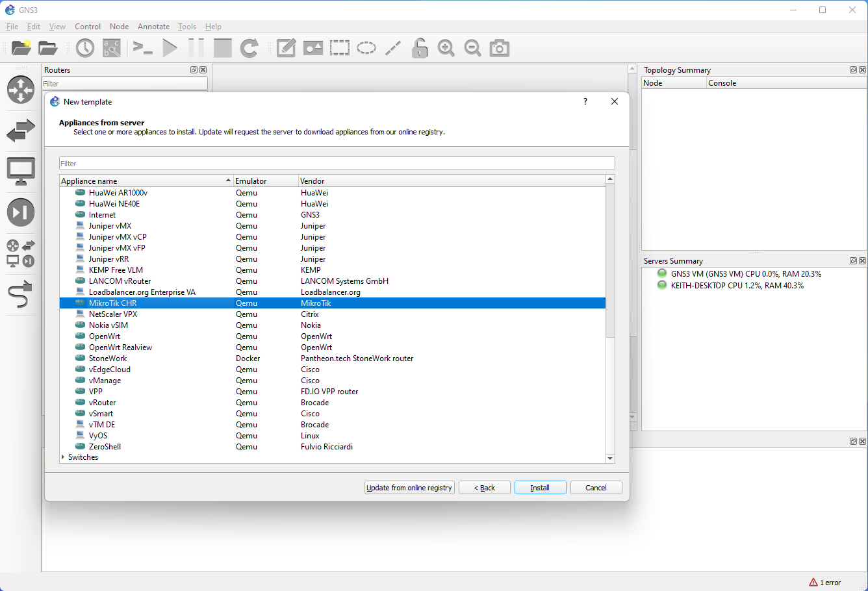Open the Control menu

pyautogui.click(x=87, y=27)
